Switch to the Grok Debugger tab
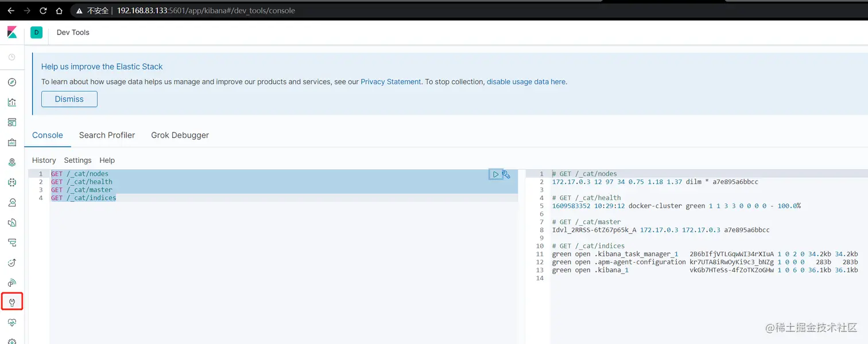 pos(180,135)
